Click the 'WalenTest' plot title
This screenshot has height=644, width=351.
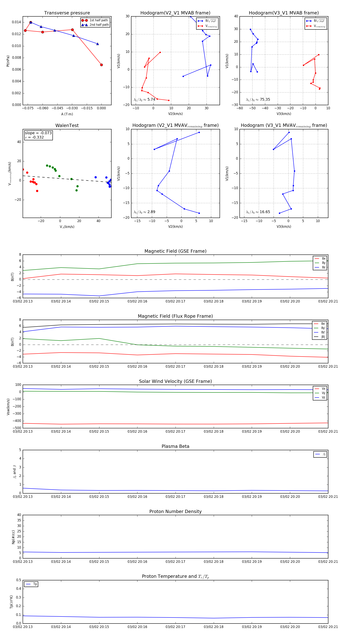[x=67, y=125]
